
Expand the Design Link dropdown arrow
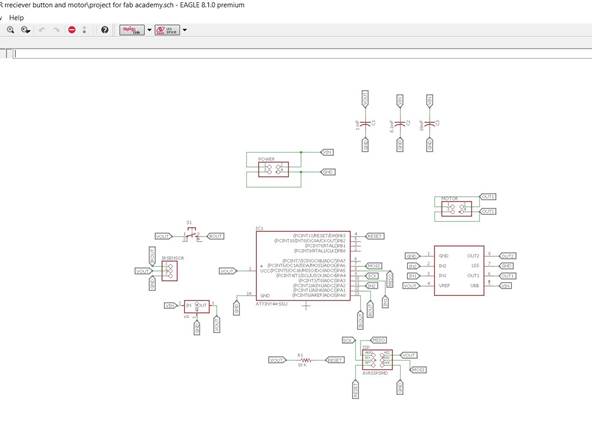[x=149, y=30]
